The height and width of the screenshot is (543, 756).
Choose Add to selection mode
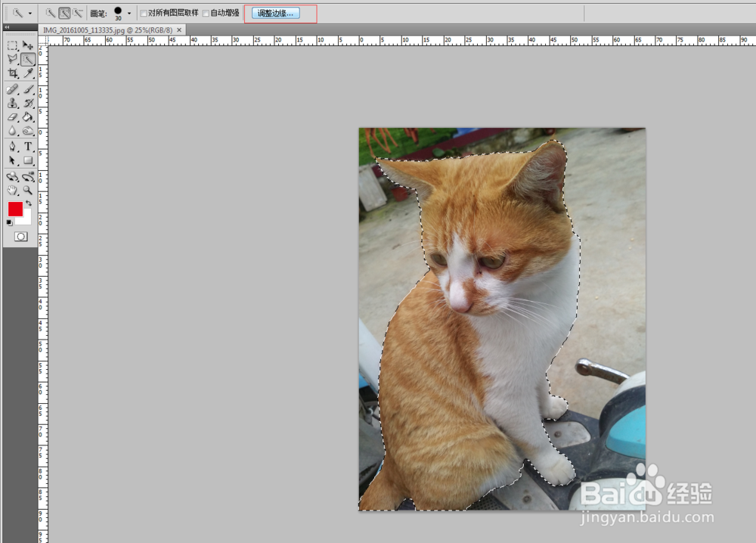[x=64, y=13]
